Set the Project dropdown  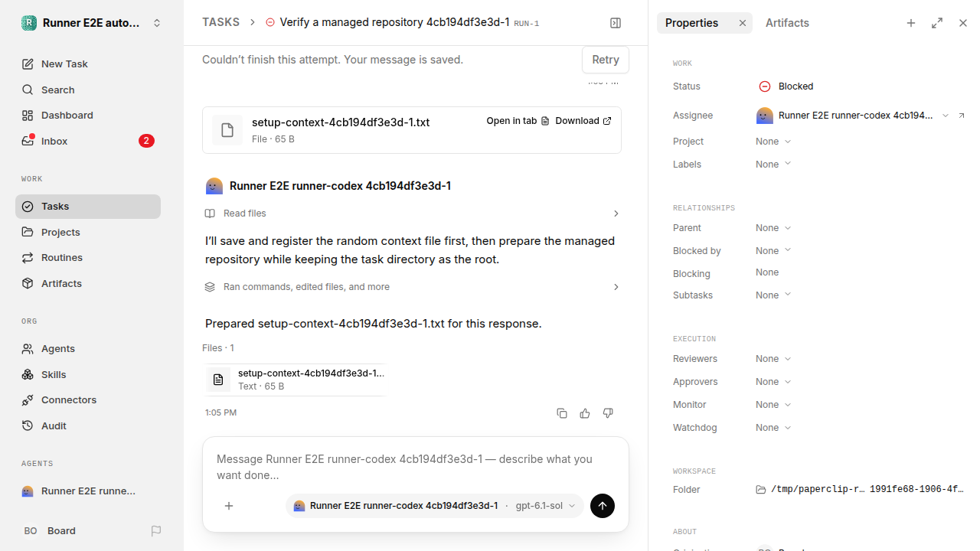coord(773,142)
